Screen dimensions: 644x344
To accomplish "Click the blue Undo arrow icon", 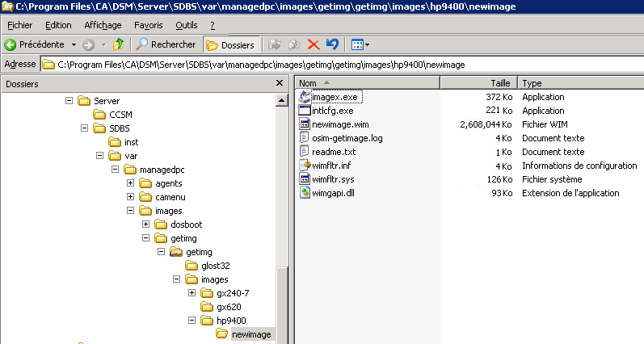I will [331, 44].
